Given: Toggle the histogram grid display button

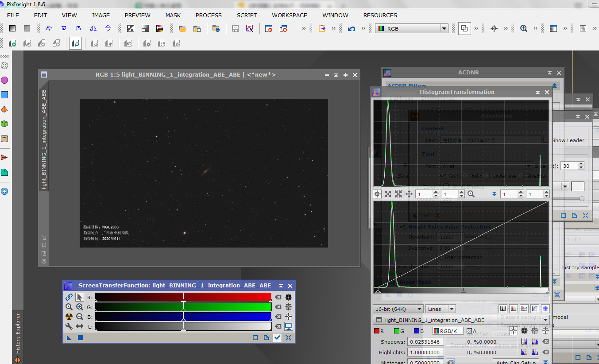Looking at the screenshot, I should coord(545,309).
